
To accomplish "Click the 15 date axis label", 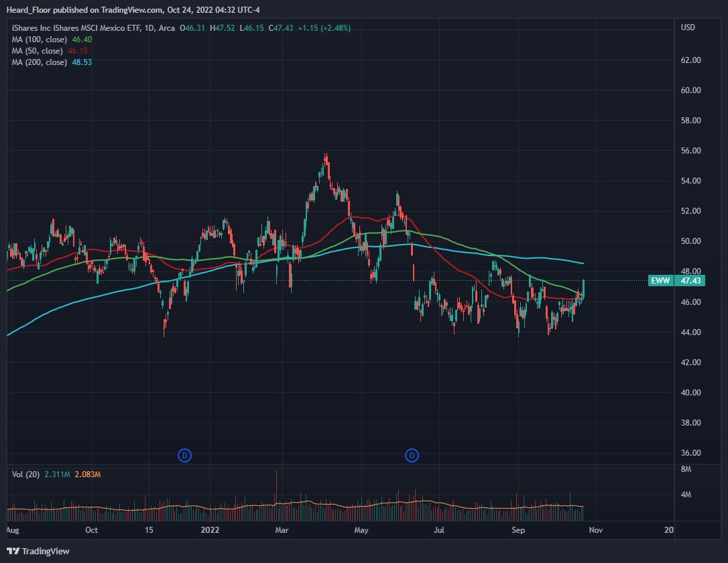I will click(x=149, y=529).
